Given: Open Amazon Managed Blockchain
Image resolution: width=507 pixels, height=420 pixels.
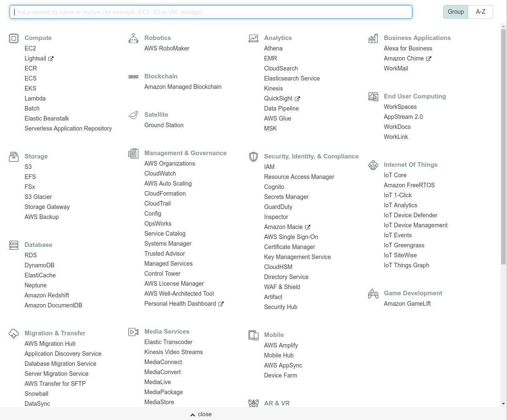Looking at the screenshot, I should (183, 87).
